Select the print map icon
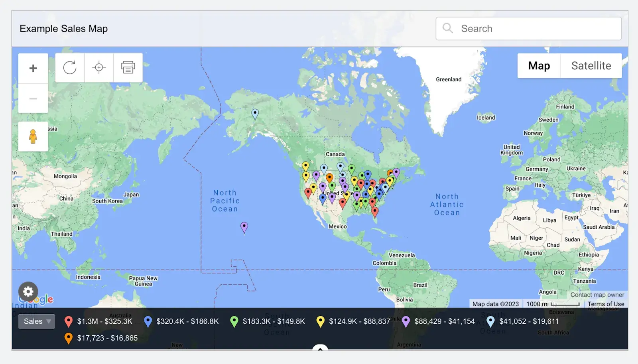 coord(128,68)
